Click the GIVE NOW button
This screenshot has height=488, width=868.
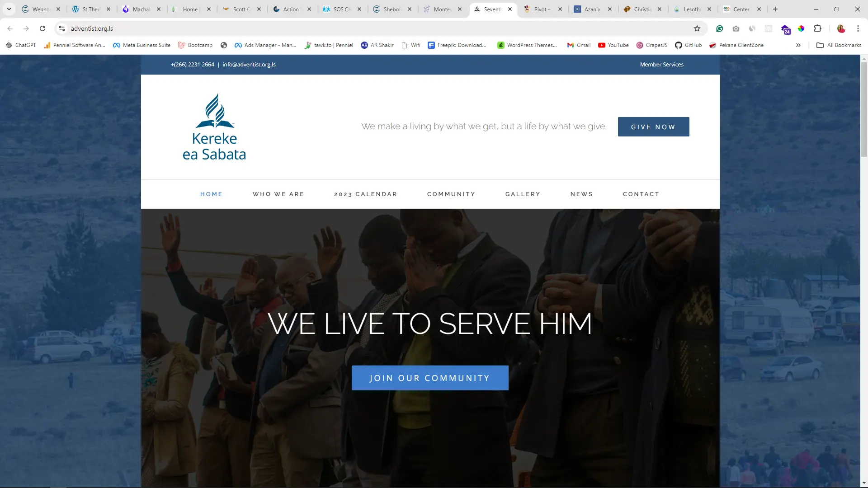coord(653,127)
